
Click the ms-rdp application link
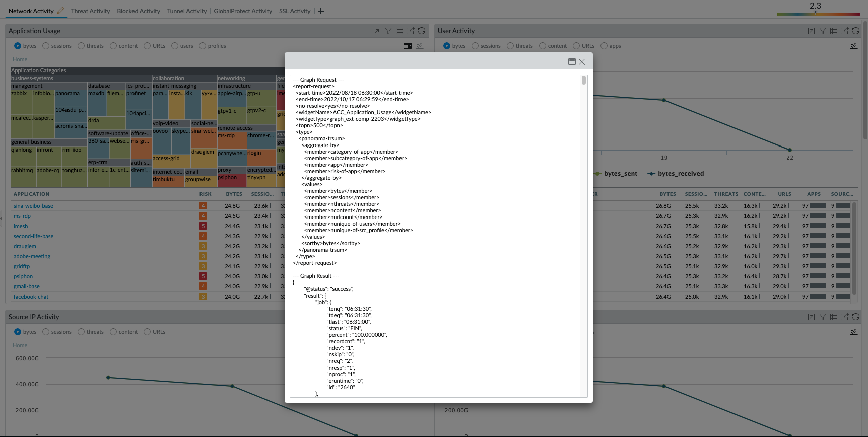point(22,216)
